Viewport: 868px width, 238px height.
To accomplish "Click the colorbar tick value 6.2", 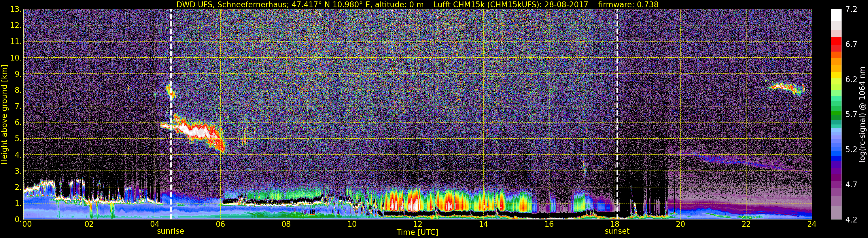I will pyautogui.click(x=851, y=80).
